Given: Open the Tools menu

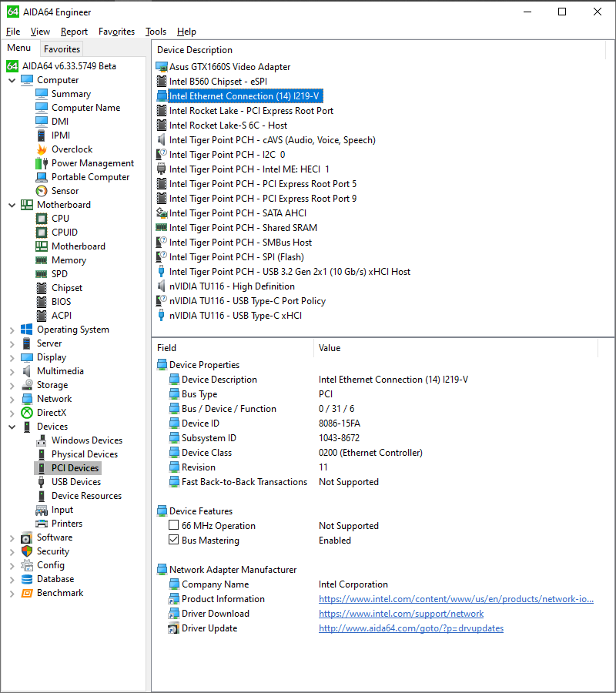Looking at the screenshot, I should point(156,32).
